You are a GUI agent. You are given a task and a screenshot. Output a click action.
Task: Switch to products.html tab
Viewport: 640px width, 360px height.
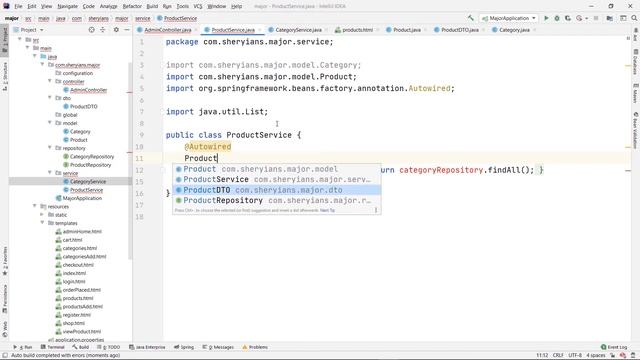tap(358, 30)
